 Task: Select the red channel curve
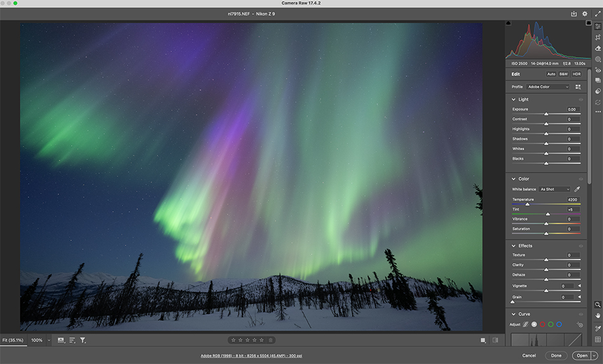pos(543,324)
